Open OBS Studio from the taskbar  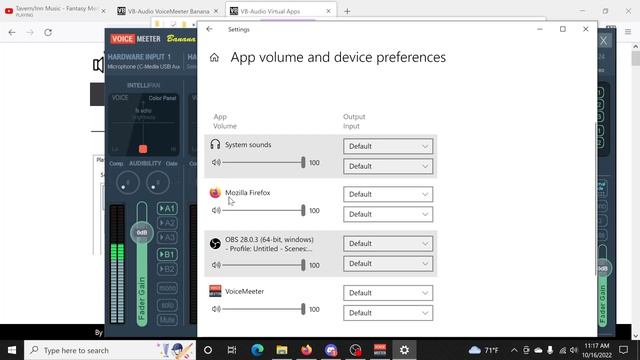click(x=356, y=350)
